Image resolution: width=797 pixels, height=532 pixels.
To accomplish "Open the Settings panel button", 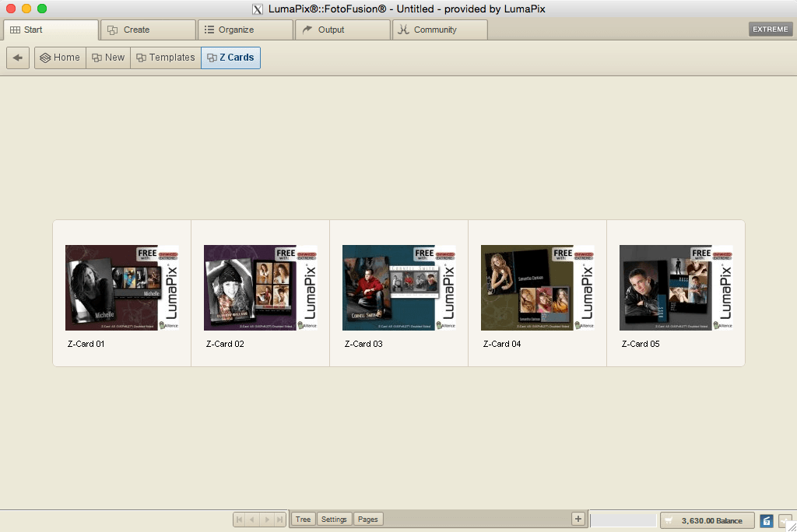I will [334, 520].
